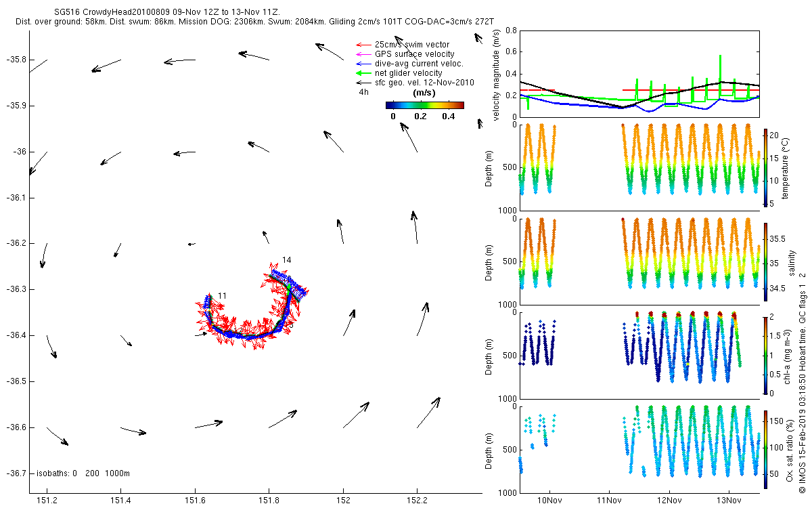Click the -36.2 latitude tick label
The height and width of the screenshot is (508, 812).
pyautogui.click(x=15, y=243)
